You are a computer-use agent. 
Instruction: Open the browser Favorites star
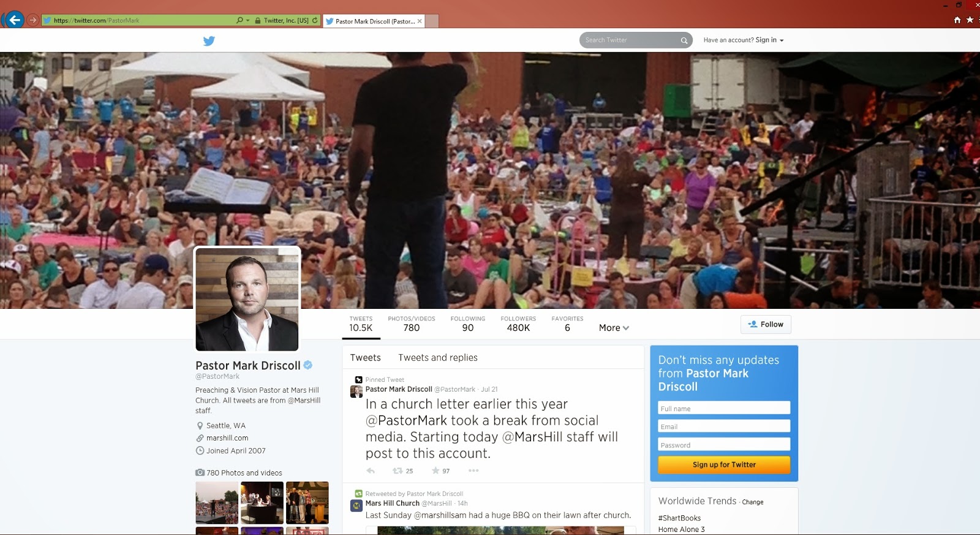pos(970,20)
